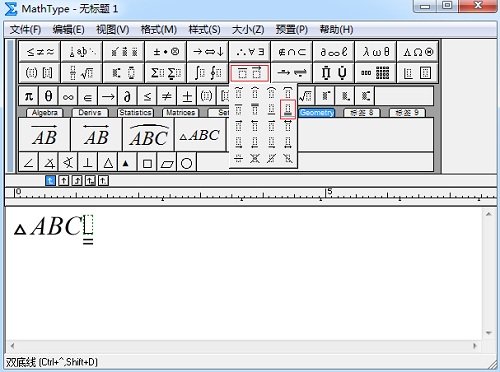Open the logical symbols palette (∴∀∃)
The image size is (500, 372).
(250, 52)
